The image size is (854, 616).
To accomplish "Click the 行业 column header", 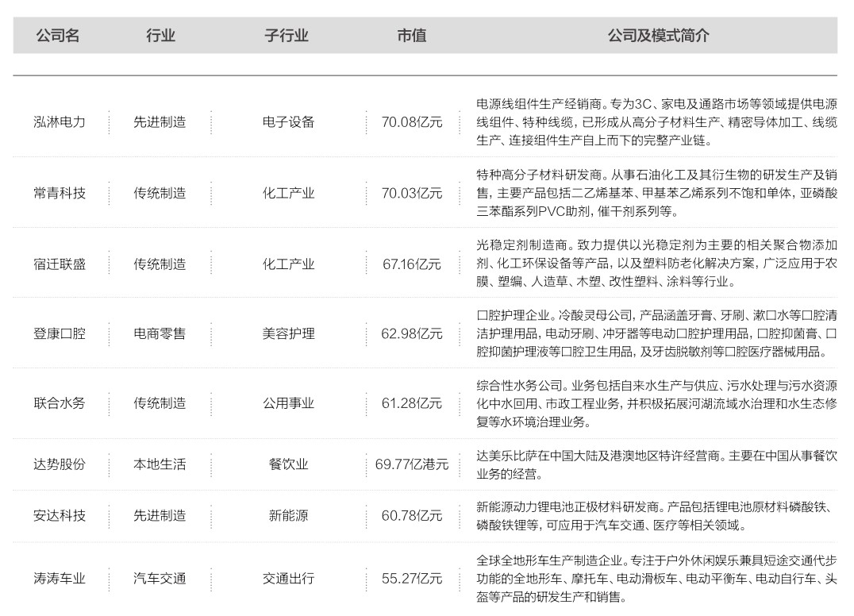I will (x=160, y=36).
